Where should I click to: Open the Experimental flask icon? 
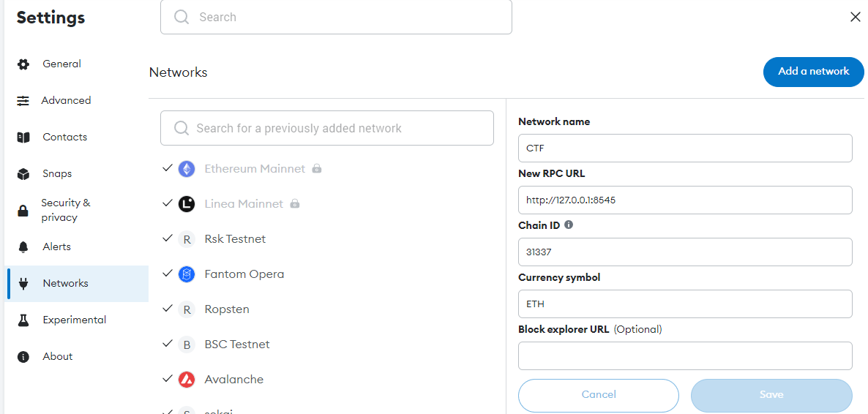(23, 320)
